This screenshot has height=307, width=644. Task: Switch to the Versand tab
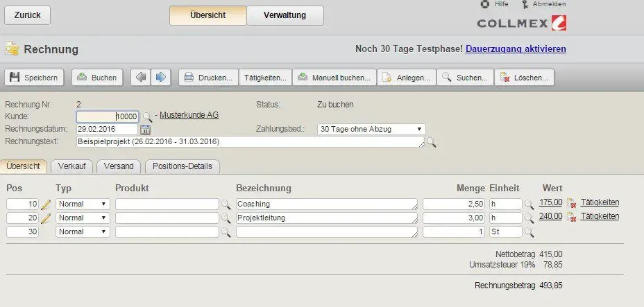(x=119, y=166)
